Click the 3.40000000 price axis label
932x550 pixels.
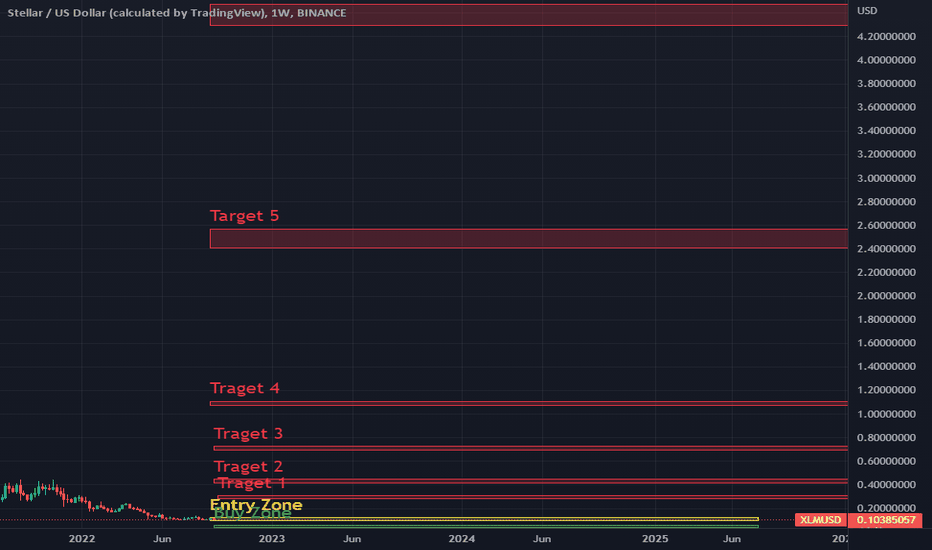point(886,130)
